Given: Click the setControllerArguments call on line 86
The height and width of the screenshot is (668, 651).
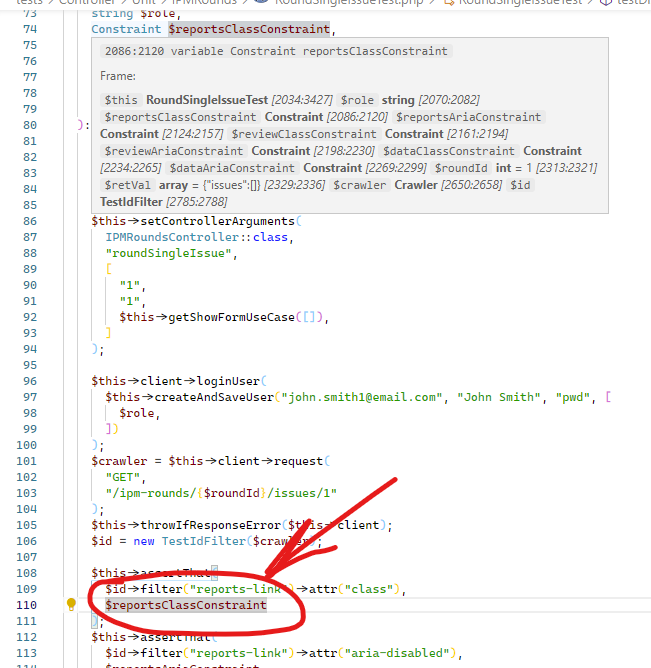Looking at the screenshot, I should 217,221.
